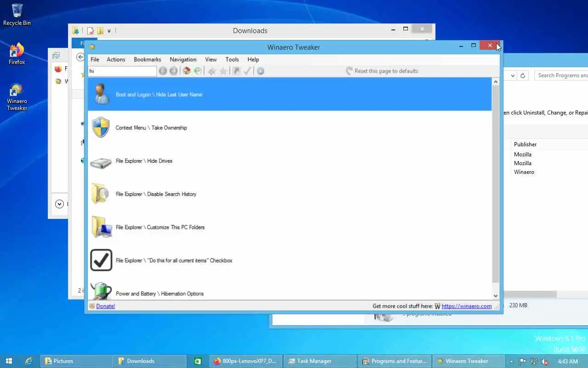Click the folder-monitor icon for Customize This PC Folders

click(x=101, y=227)
